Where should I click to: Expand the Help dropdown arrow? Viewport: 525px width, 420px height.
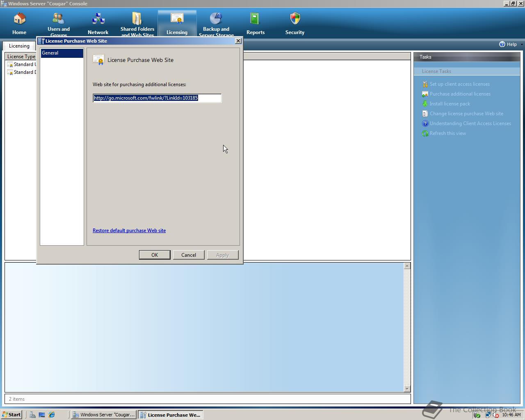coord(521,44)
